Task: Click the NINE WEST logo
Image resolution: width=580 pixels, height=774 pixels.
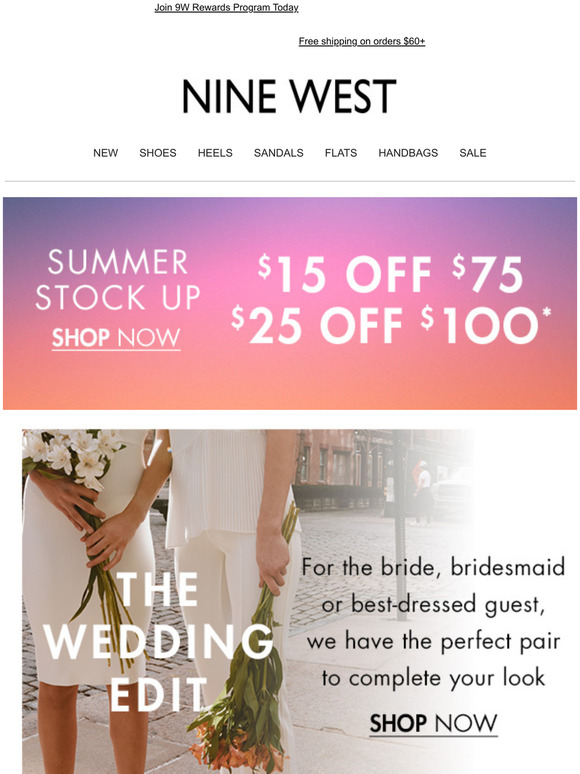Action: point(289,96)
